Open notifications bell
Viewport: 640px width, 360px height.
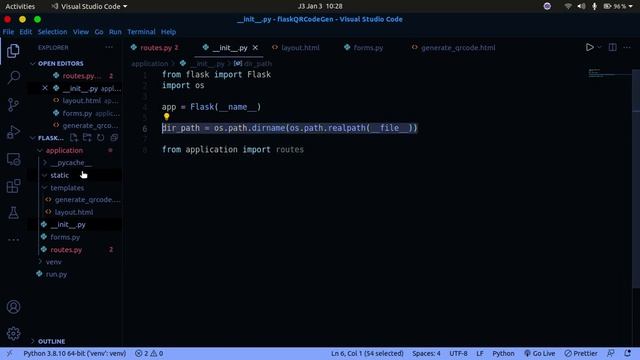pyautogui.click(x=628, y=353)
